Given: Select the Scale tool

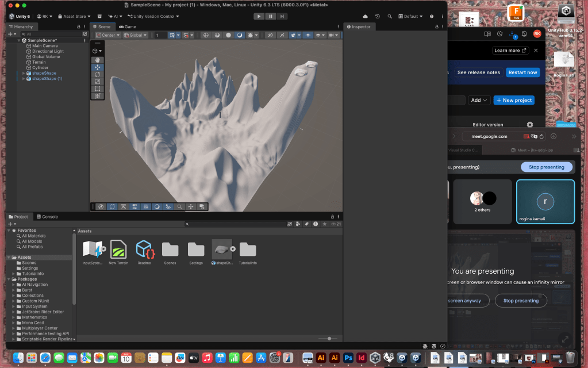Looking at the screenshot, I should (x=98, y=82).
